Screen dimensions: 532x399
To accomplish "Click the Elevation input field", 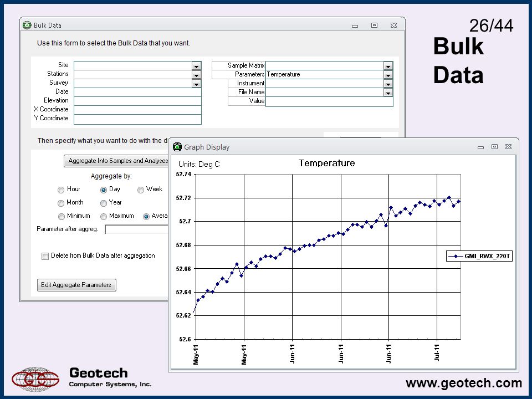I will click(x=137, y=101).
